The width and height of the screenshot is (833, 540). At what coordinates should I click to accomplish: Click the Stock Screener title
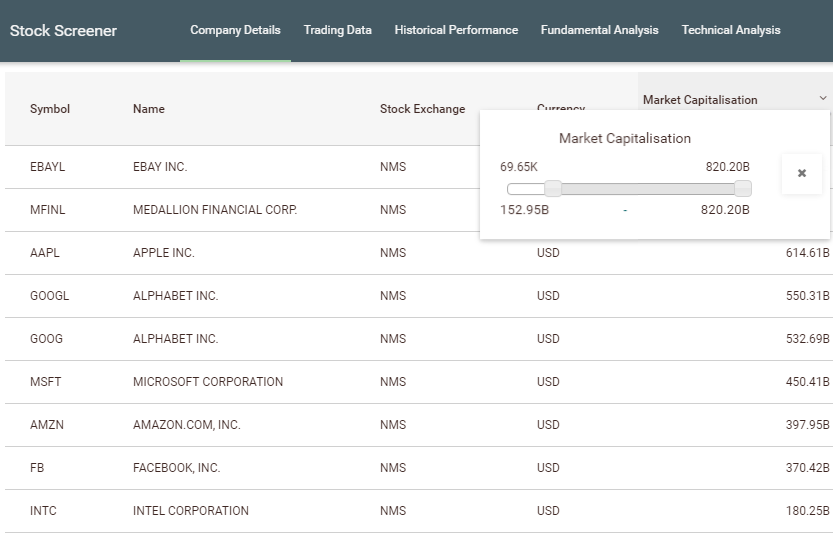[x=63, y=31]
